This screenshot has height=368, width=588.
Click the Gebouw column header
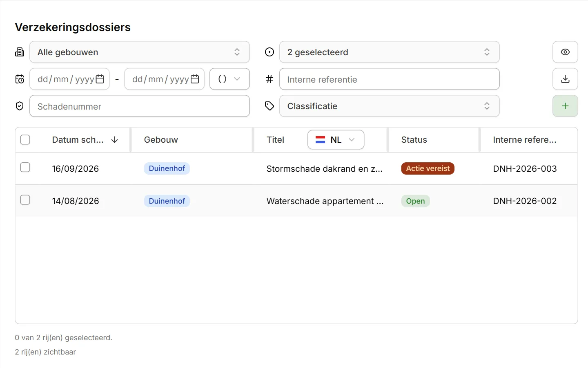point(161,140)
